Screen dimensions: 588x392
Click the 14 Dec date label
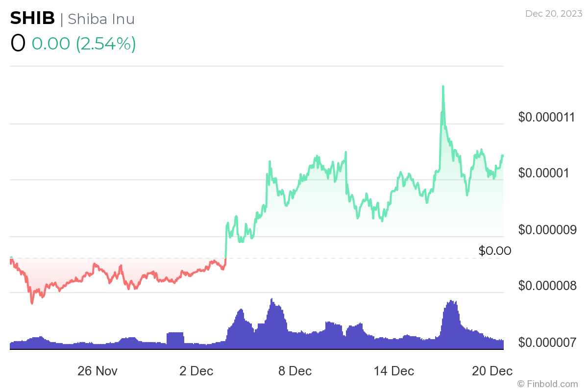394,371
